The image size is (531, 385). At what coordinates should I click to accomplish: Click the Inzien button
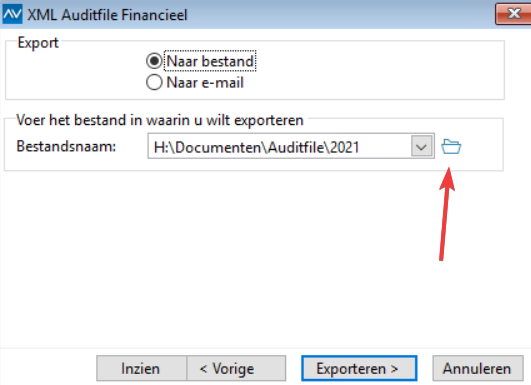[x=141, y=368]
